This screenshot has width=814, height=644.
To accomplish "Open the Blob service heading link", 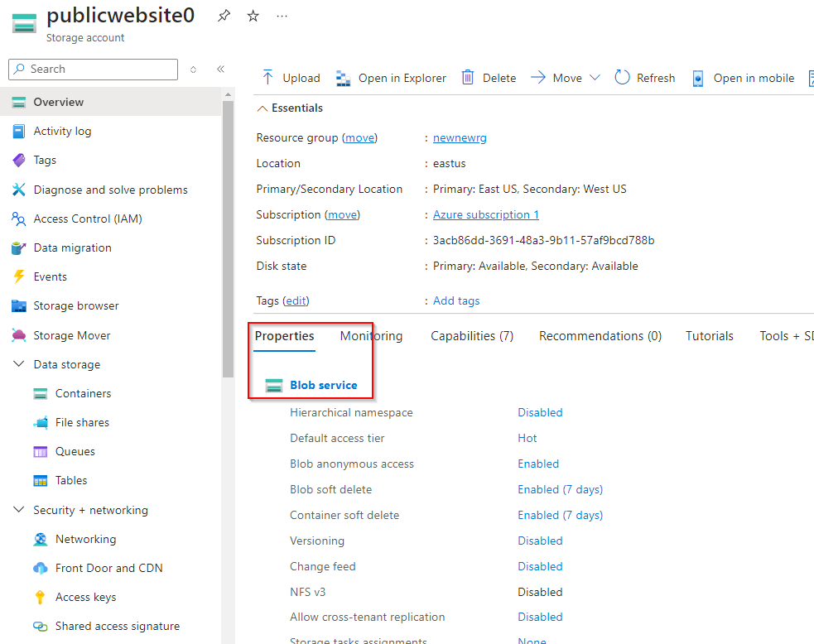I will [x=324, y=385].
